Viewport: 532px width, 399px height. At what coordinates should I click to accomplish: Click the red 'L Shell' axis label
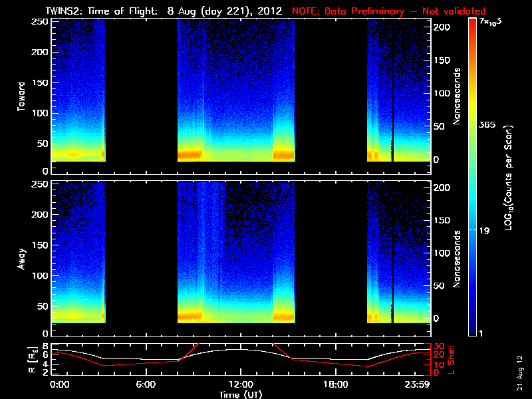click(x=452, y=360)
